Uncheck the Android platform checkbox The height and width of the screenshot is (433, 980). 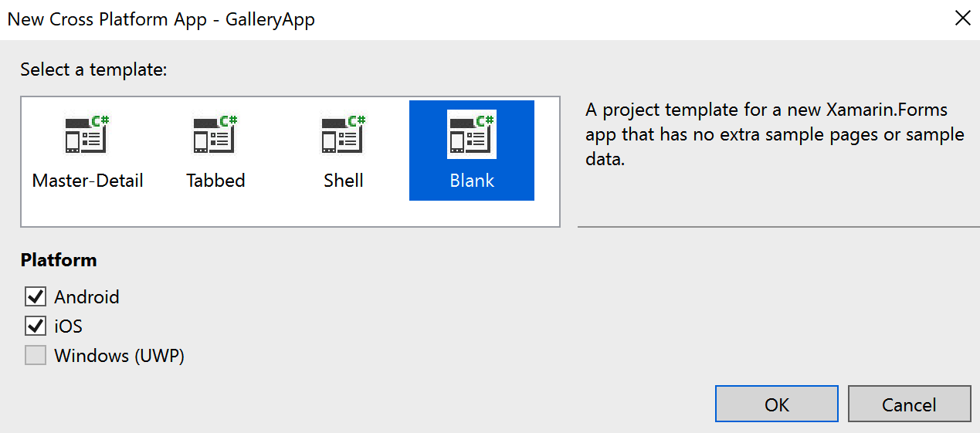(36, 297)
